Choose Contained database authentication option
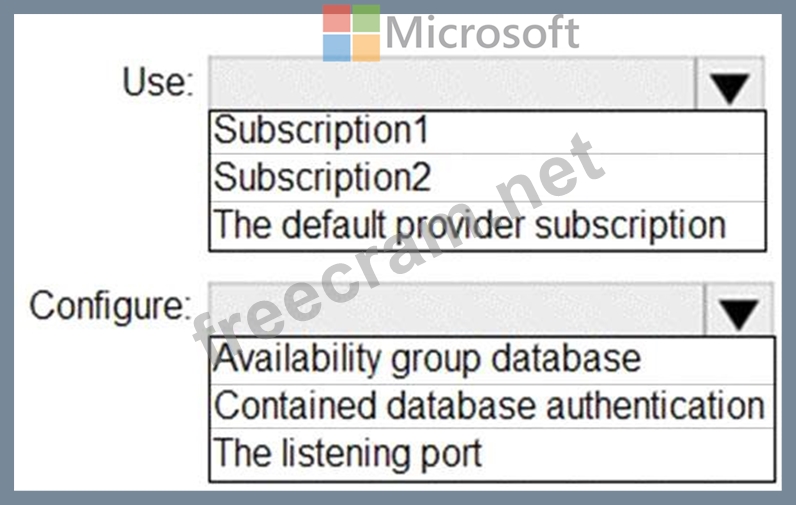The height and width of the screenshot is (505, 796). click(x=492, y=407)
